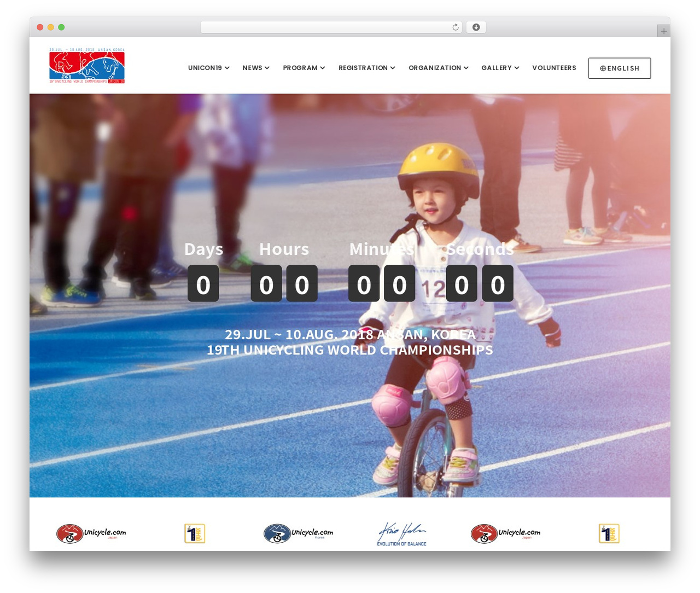The height and width of the screenshot is (593, 700).
Task: Open the Unicycle.com Korea sponsor logo
Action: tap(298, 533)
